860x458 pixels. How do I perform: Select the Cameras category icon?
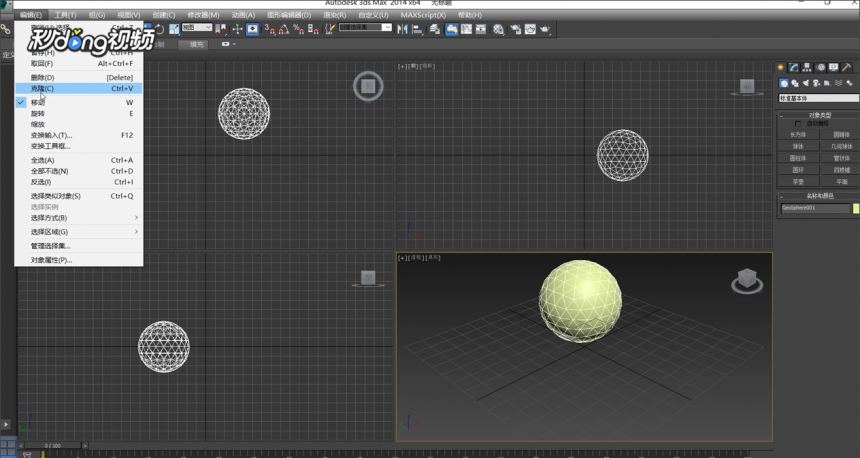[x=817, y=83]
